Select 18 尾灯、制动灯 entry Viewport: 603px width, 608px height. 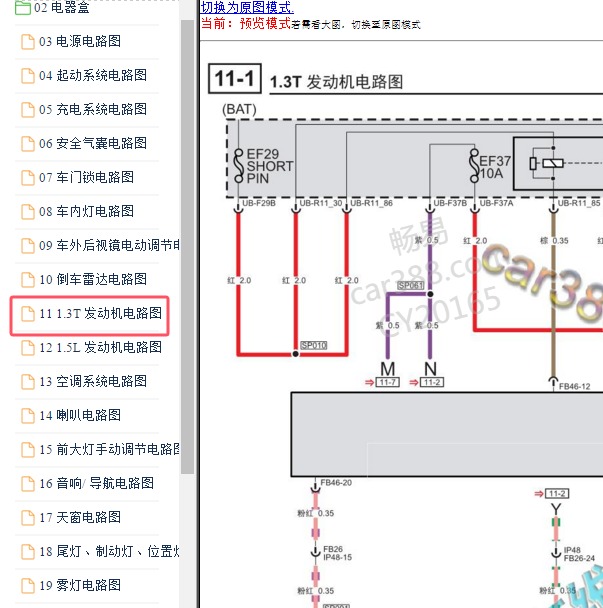click(x=109, y=551)
